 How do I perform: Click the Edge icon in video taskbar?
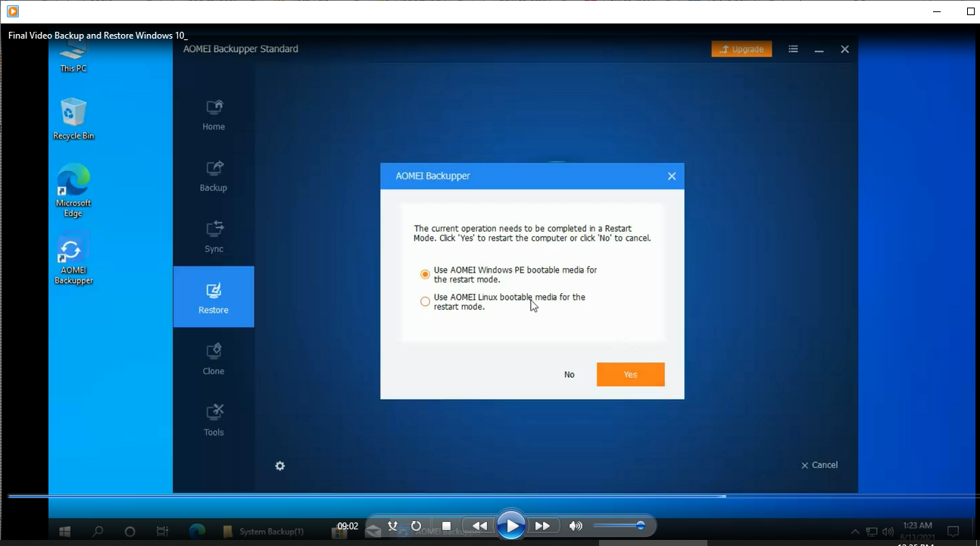(197, 532)
